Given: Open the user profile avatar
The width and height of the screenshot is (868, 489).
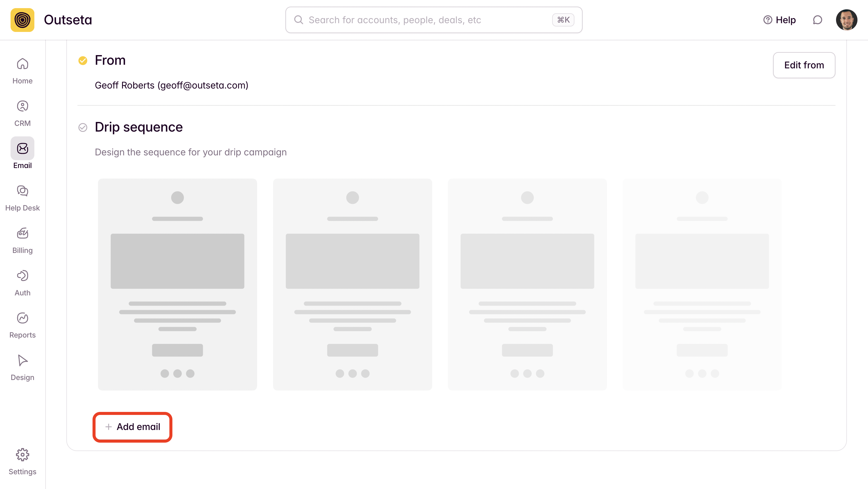Looking at the screenshot, I should 846,20.
